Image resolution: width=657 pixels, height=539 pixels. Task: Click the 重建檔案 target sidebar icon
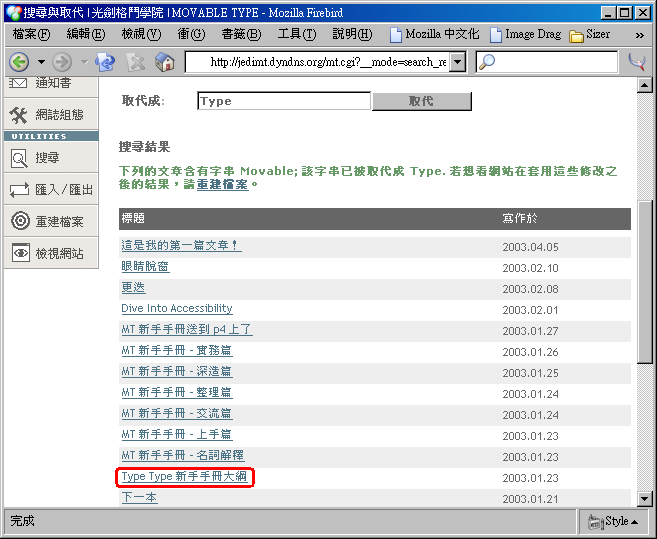20,221
